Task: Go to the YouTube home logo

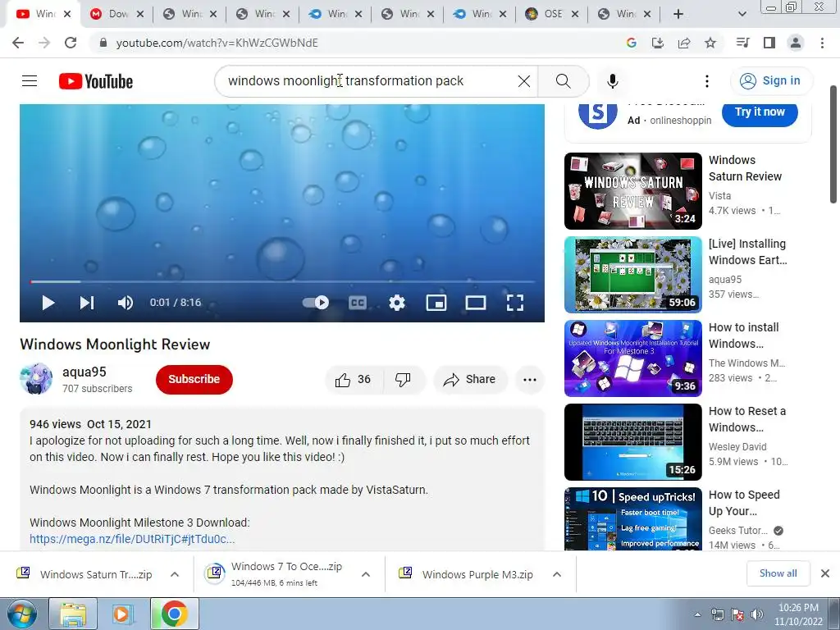Action: coord(96,81)
